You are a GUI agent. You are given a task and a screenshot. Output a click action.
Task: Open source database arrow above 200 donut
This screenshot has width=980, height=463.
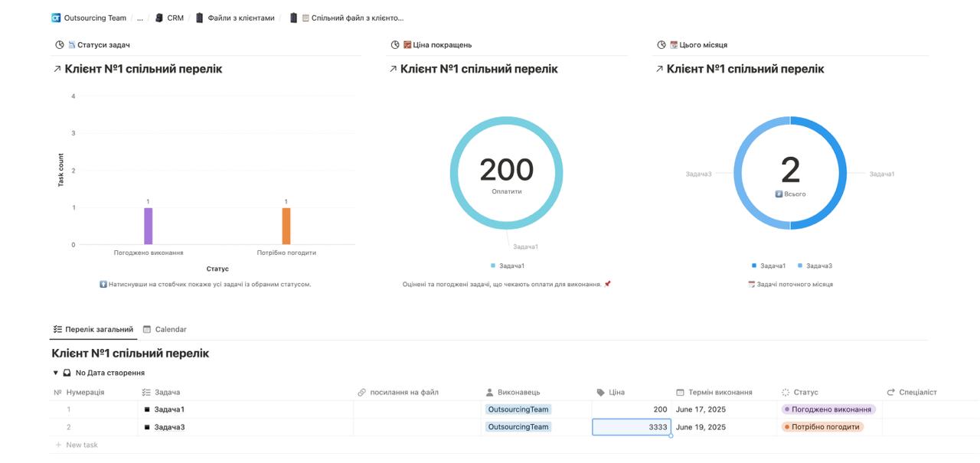(393, 69)
